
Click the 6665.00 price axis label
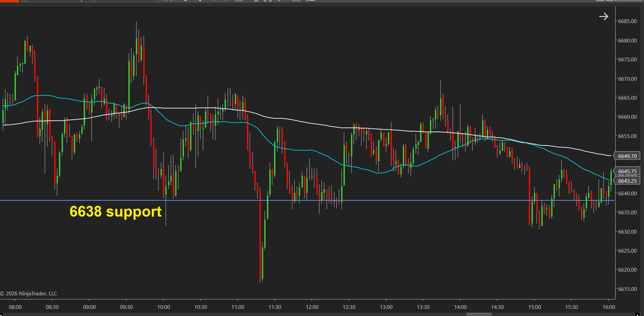click(x=627, y=98)
